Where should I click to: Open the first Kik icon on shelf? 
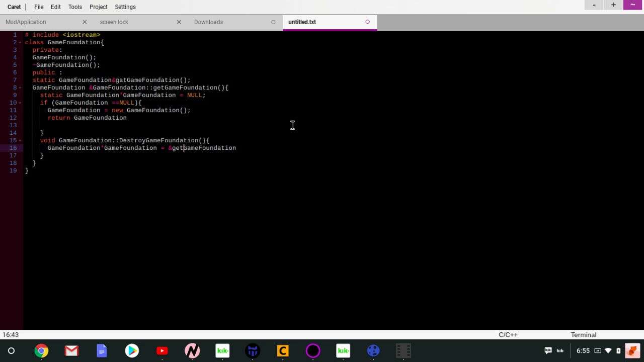(222, 350)
